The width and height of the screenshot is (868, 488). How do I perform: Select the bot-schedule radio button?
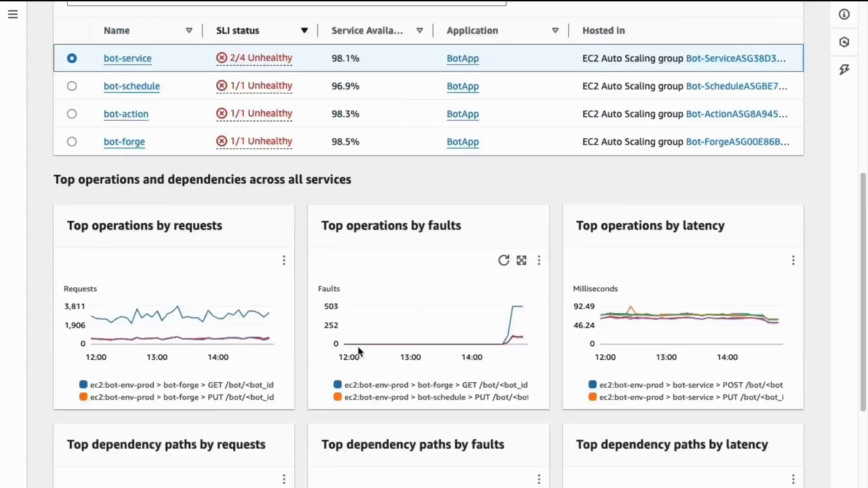tap(72, 86)
